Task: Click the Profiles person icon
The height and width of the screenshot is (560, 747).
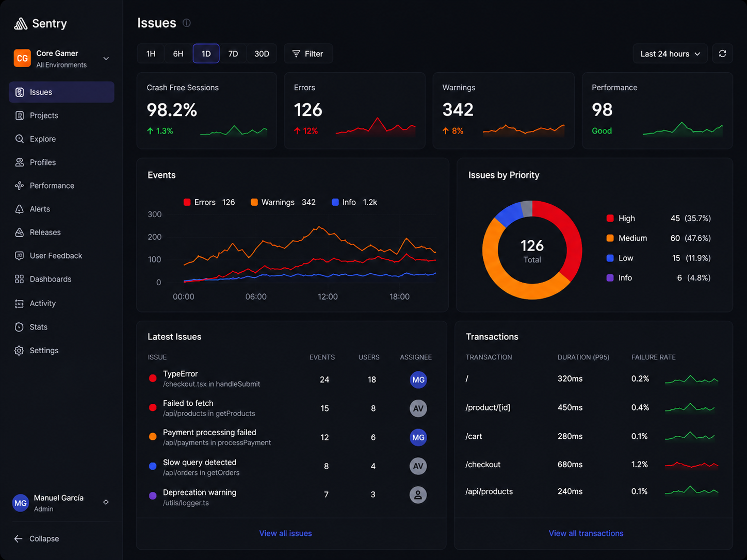Action: 20,162
